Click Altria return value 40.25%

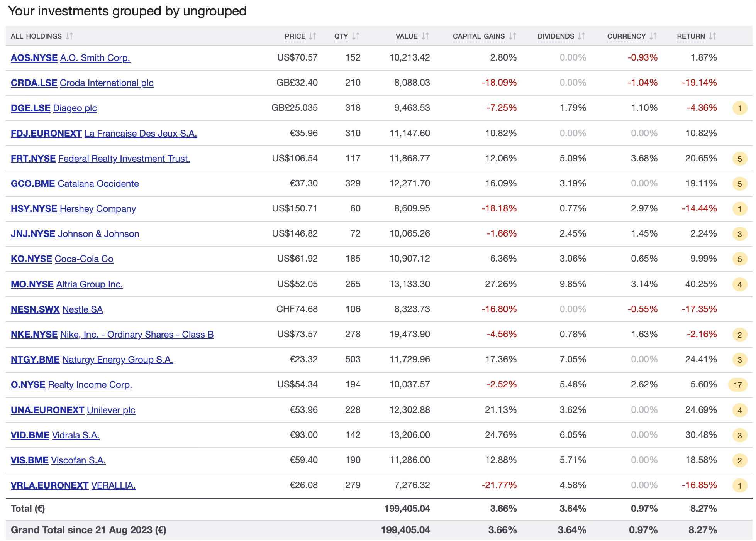click(701, 284)
